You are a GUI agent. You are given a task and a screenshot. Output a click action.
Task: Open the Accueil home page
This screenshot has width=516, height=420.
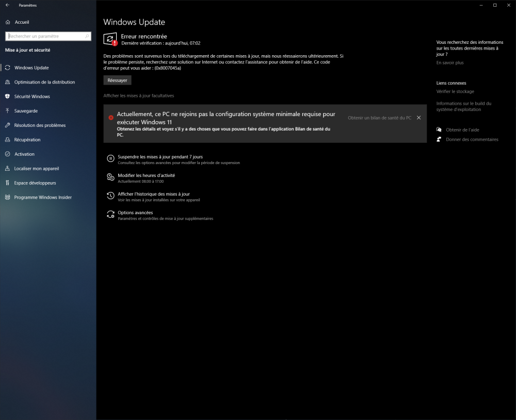[x=22, y=22]
